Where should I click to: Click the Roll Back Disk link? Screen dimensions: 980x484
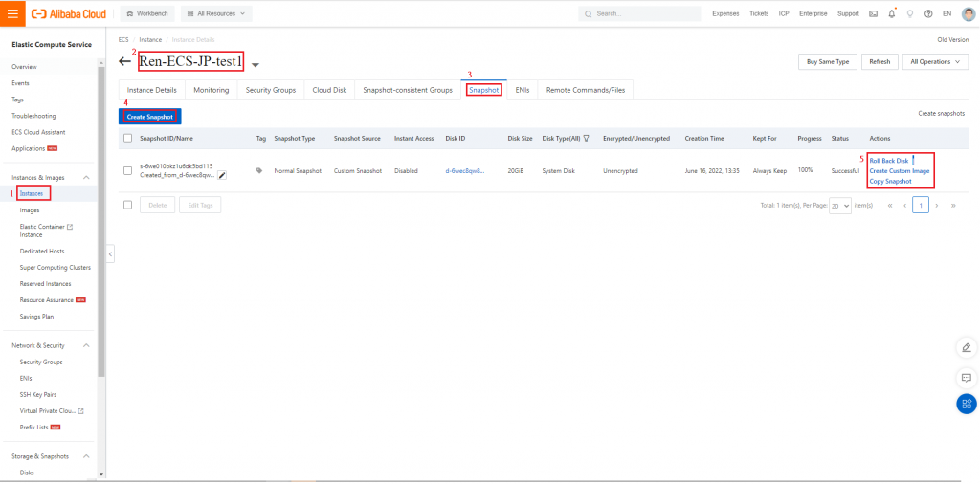(x=889, y=161)
